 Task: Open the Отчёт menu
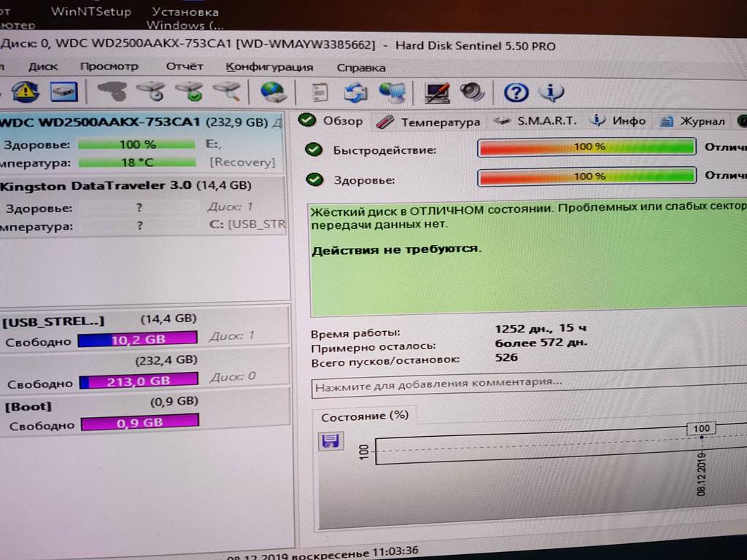185,66
